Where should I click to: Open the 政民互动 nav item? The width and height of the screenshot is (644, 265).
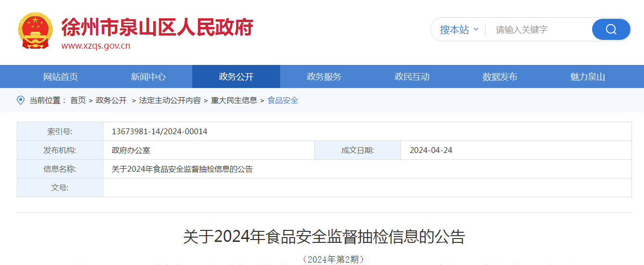tap(412, 76)
